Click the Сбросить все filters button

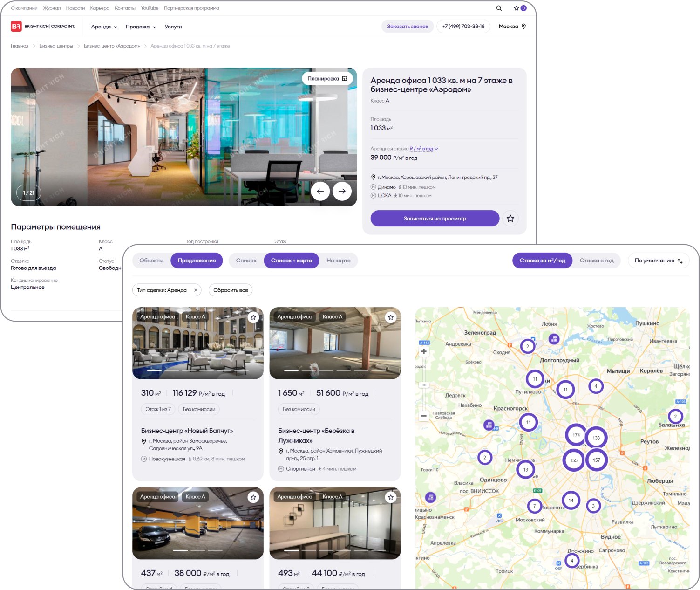pyautogui.click(x=231, y=290)
